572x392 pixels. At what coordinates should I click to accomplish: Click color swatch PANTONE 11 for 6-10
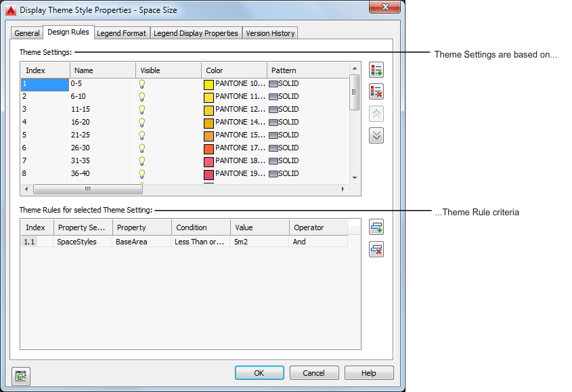click(208, 97)
